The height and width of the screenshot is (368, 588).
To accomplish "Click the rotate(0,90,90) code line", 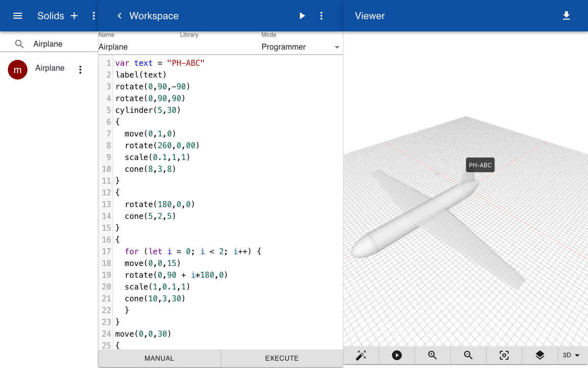I will 150,98.
